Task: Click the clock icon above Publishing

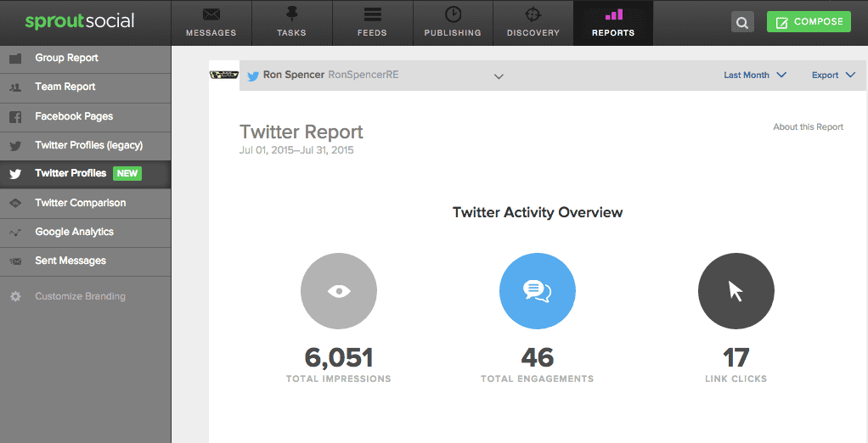Action: pyautogui.click(x=453, y=14)
